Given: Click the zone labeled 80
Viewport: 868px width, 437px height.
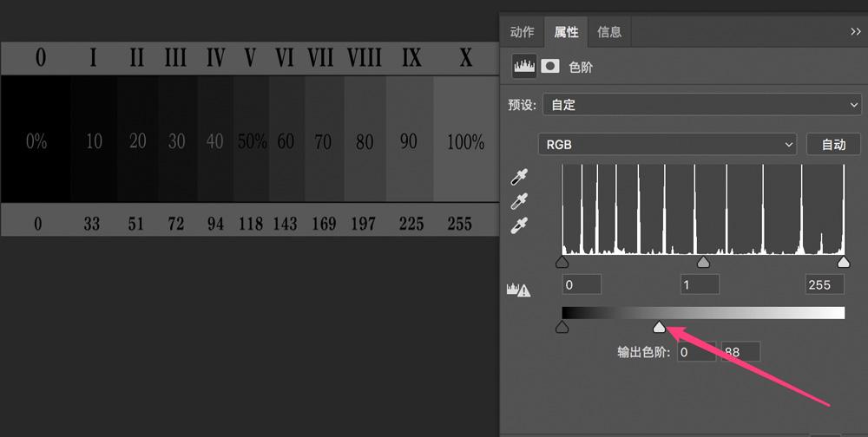Looking at the screenshot, I should pyautogui.click(x=365, y=139).
